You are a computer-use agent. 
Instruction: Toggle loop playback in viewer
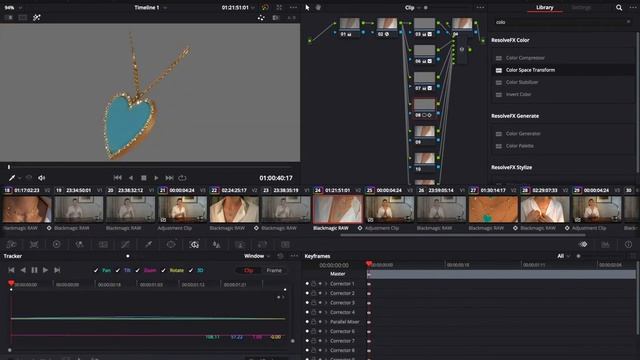[182, 178]
